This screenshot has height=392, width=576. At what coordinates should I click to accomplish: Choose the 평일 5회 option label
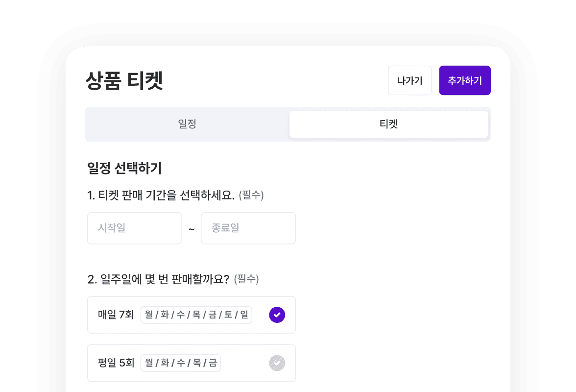(116, 363)
